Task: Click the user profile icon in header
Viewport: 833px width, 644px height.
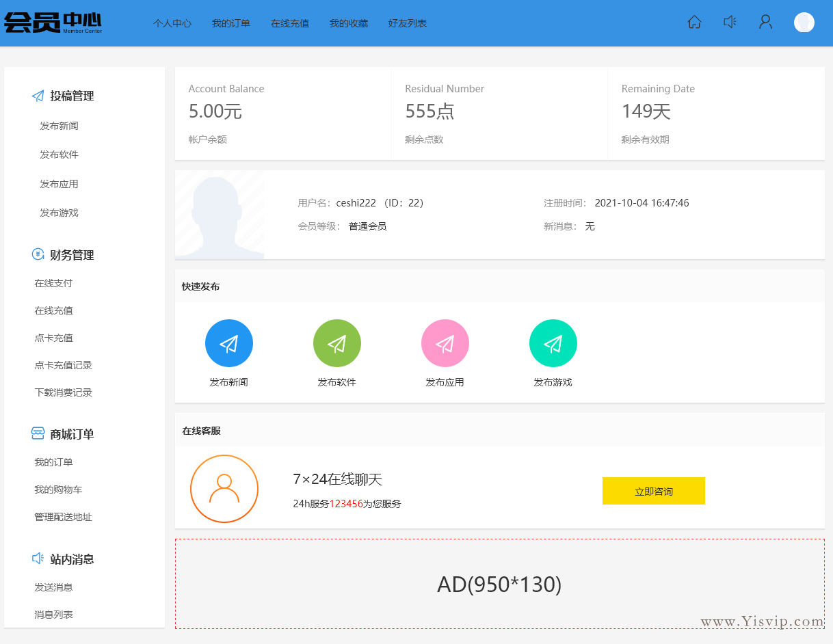Action: (765, 23)
